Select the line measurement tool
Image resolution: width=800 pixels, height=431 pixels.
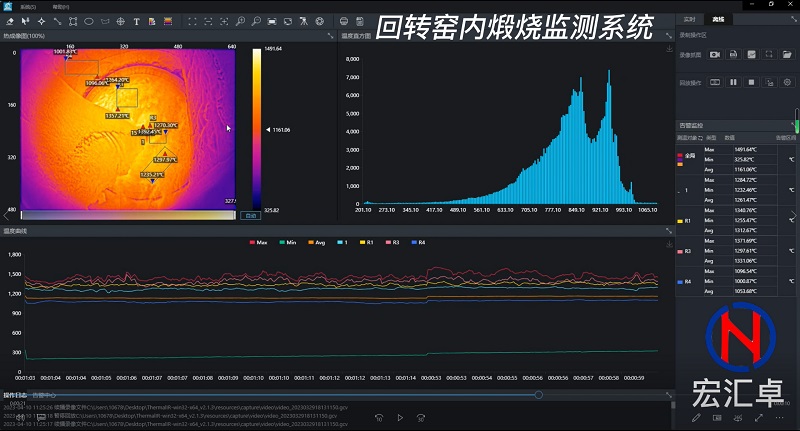pyautogui.click(x=57, y=21)
